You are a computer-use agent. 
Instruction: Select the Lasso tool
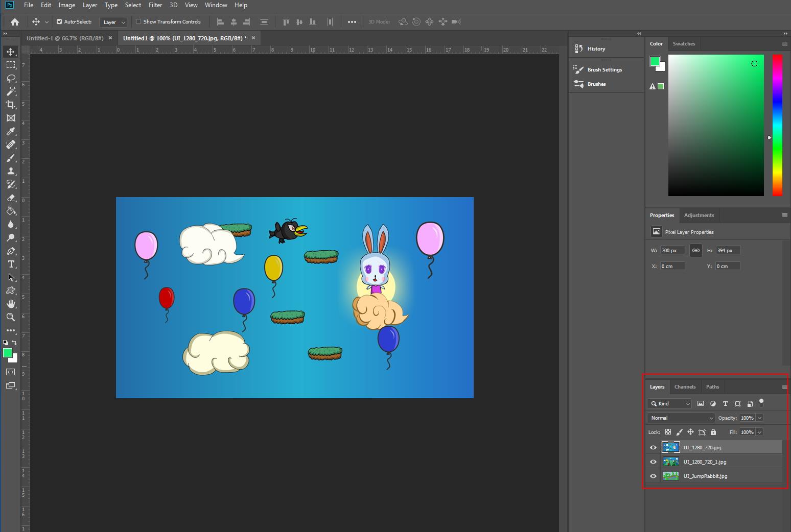11,78
